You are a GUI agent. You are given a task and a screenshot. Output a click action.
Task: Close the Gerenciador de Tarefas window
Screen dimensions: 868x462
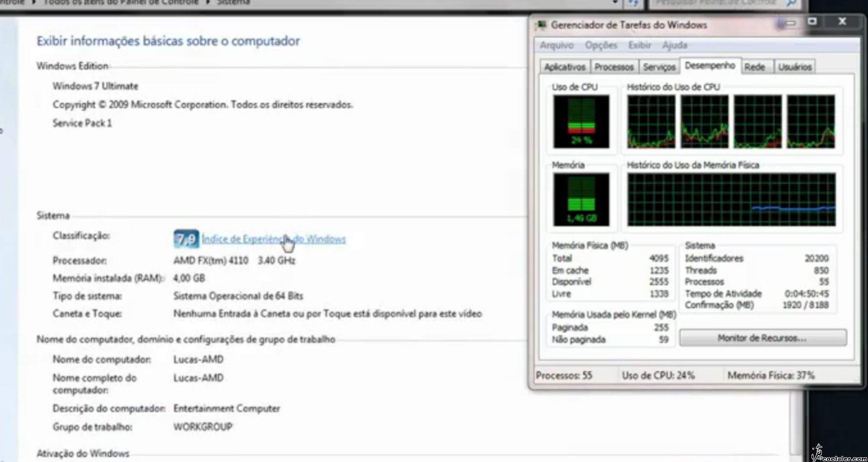(842, 22)
